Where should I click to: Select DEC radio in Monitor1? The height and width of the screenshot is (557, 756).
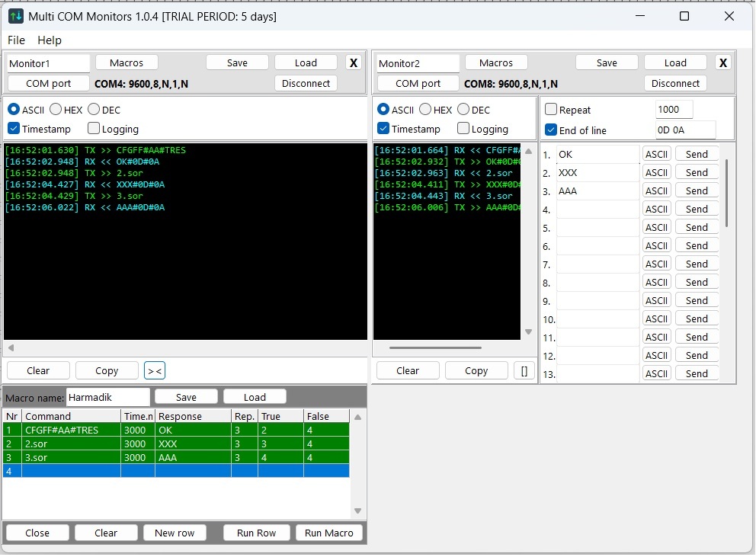[94, 110]
